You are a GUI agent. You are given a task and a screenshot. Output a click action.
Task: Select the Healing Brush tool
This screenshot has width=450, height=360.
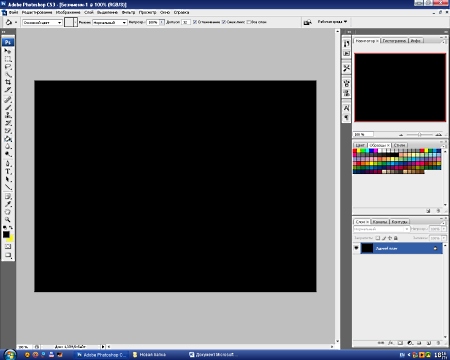pyautogui.click(x=8, y=99)
